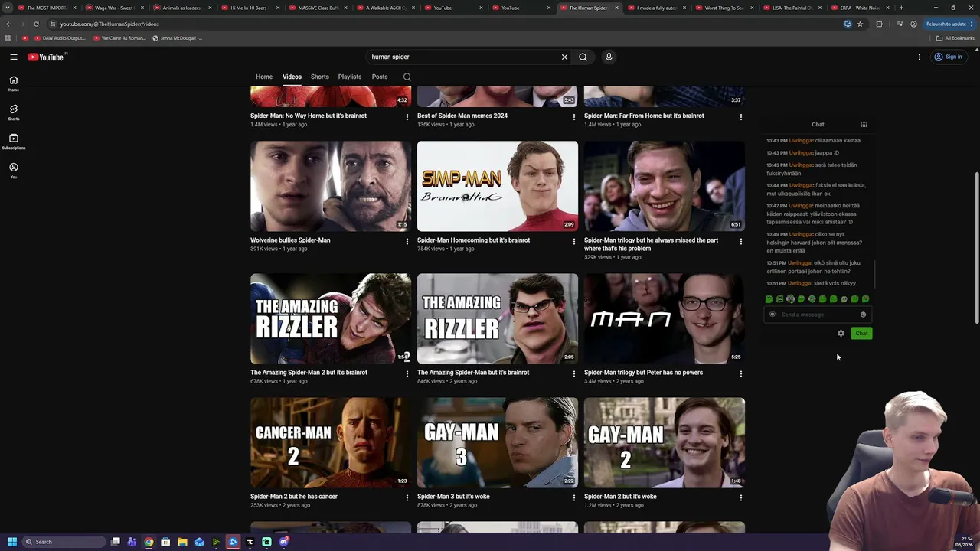Open the channel Posts tab
This screenshot has width=980, height=551.
click(x=380, y=77)
